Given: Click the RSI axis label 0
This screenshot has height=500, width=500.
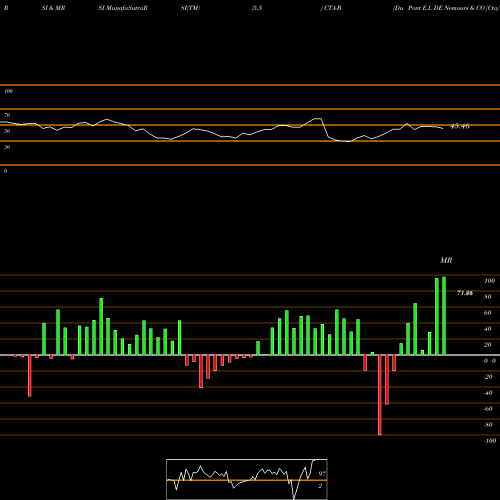Looking at the screenshot, I should coord(5,171).
